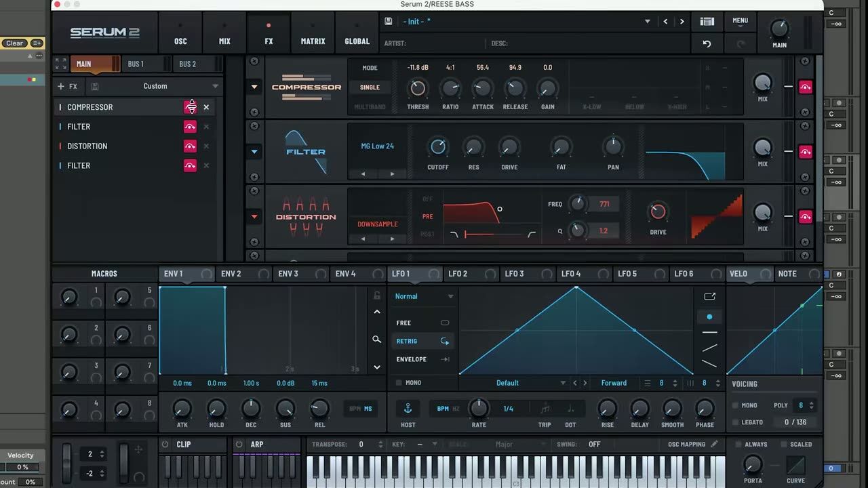
Task: Save the FX chain using disk icon
Action: 95,87
